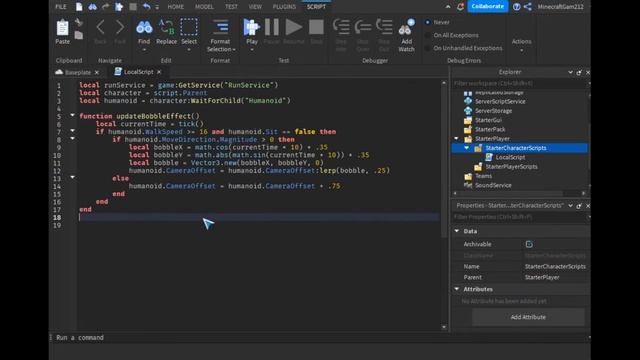Open the Explorer panel options dropdown
The height and width of the screenshot is (360, 640).
click(x=570, y=72)
